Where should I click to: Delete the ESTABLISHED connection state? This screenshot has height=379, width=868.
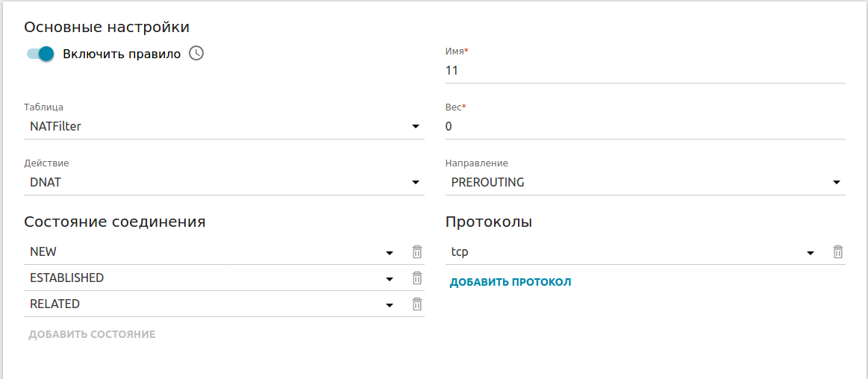417,278
